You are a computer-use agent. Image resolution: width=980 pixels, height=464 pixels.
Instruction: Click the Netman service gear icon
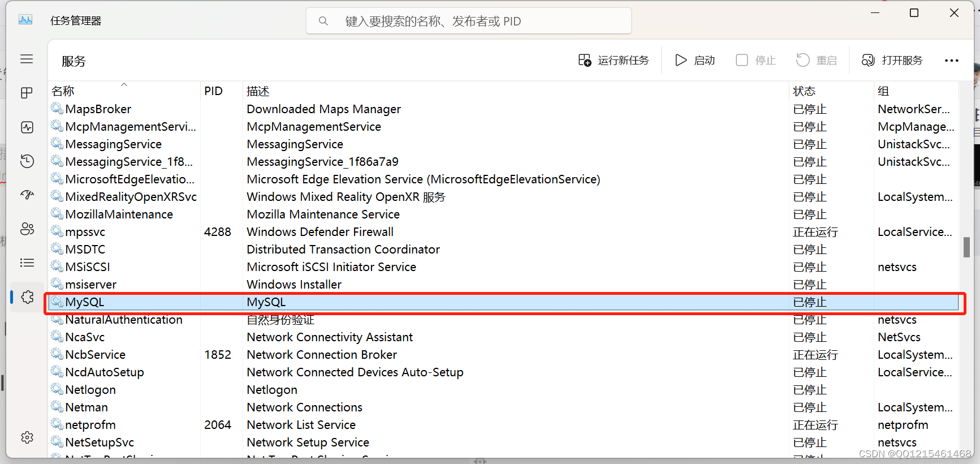click(57, 406)
